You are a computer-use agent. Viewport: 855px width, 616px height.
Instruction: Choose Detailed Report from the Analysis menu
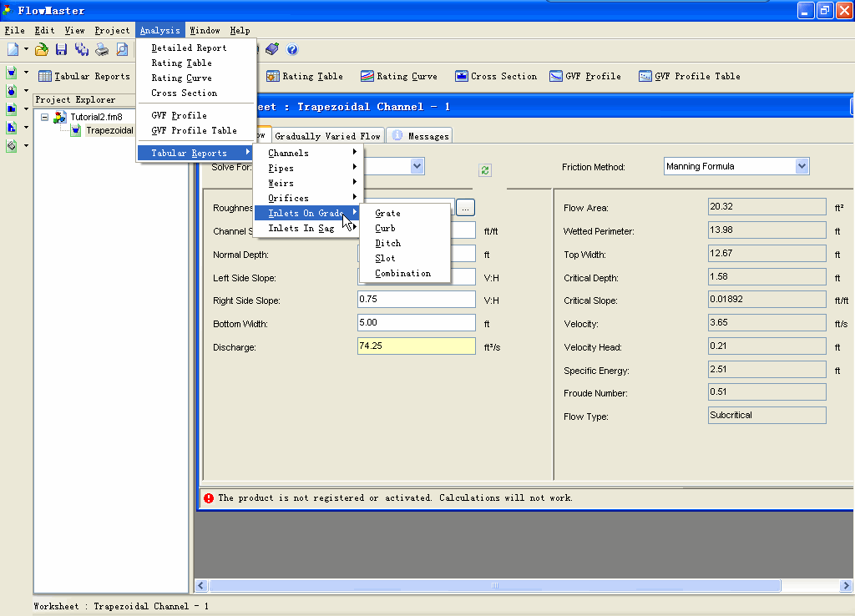click(x=195, y=48)
